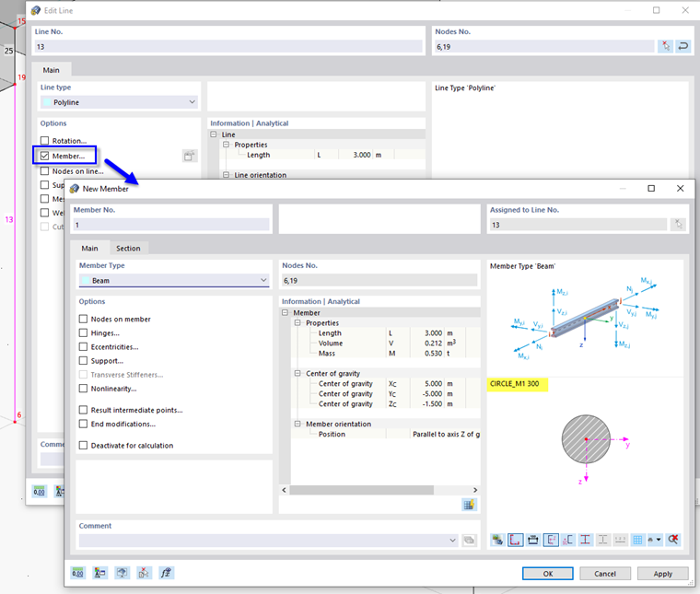Click the Cancel button

coord(605,574)
